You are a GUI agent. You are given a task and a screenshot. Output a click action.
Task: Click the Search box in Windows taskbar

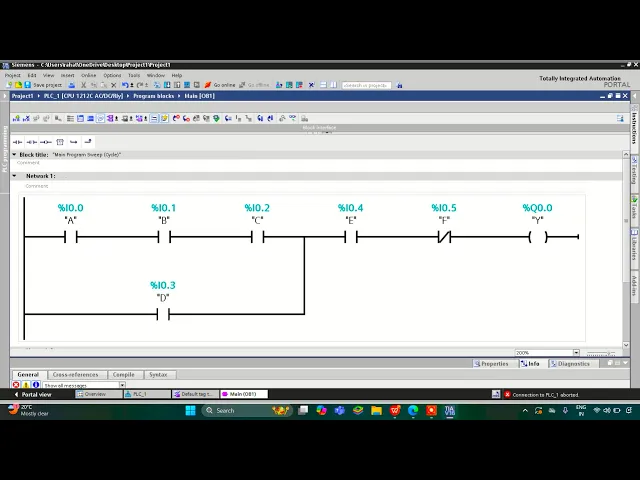(246, 411)
